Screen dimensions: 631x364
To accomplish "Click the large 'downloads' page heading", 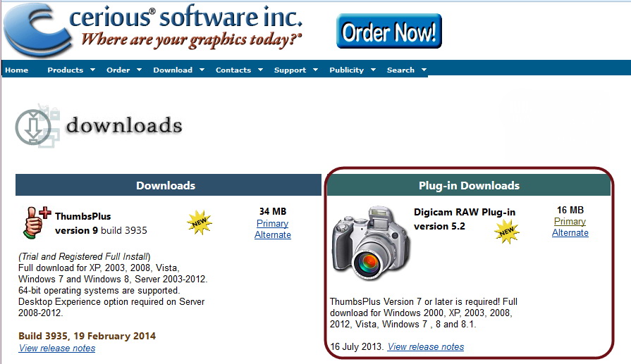I will click(x=124, y=125).
